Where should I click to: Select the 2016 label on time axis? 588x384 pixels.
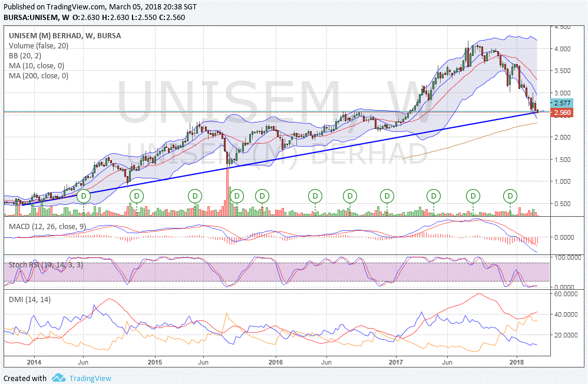(x=276, y=362)
